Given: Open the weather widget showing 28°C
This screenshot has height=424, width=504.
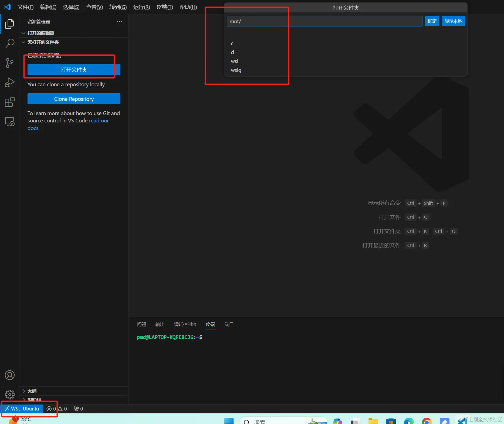Looking at the screenshot, I should 20,420.
